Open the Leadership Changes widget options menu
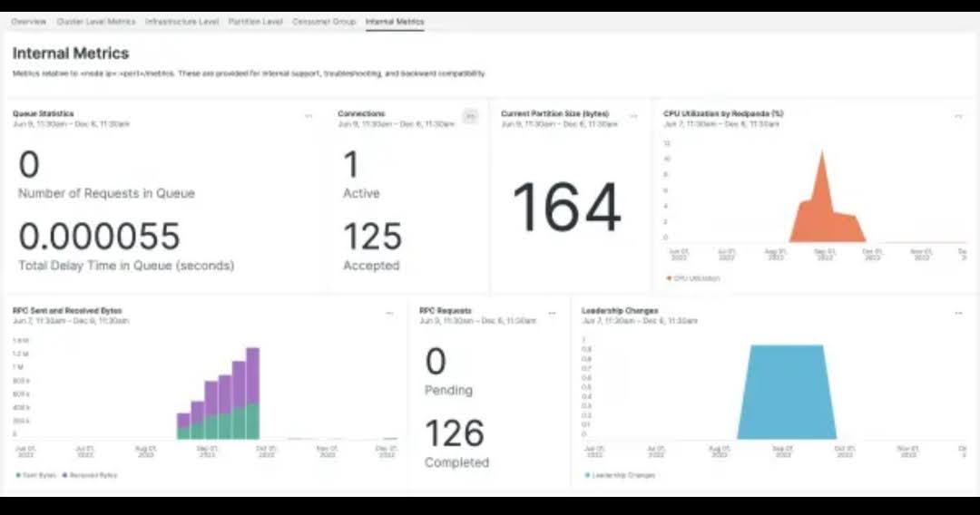The image size is (980, 515). point(958,313)
